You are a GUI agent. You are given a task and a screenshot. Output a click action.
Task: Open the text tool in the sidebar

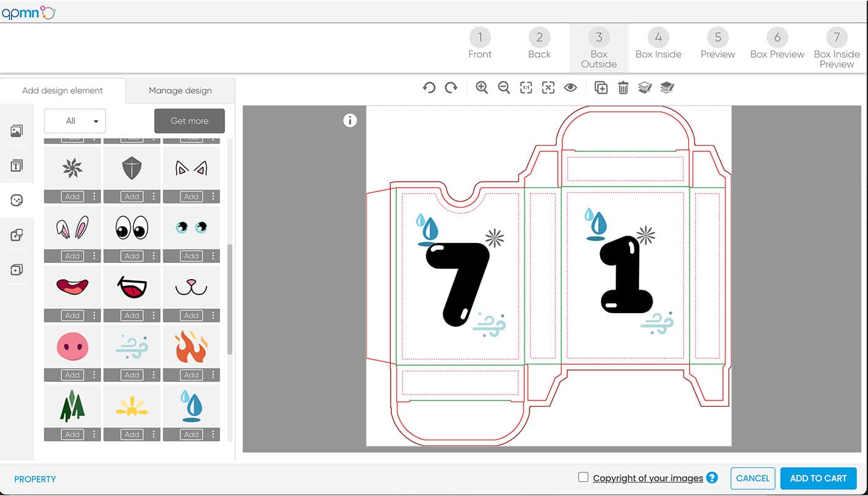(17, 166)
